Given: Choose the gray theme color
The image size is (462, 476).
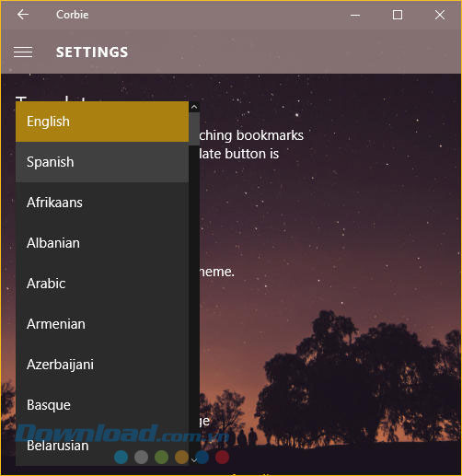Looking at the screenshot, I should pyautogui.click(x=142, y=458).
